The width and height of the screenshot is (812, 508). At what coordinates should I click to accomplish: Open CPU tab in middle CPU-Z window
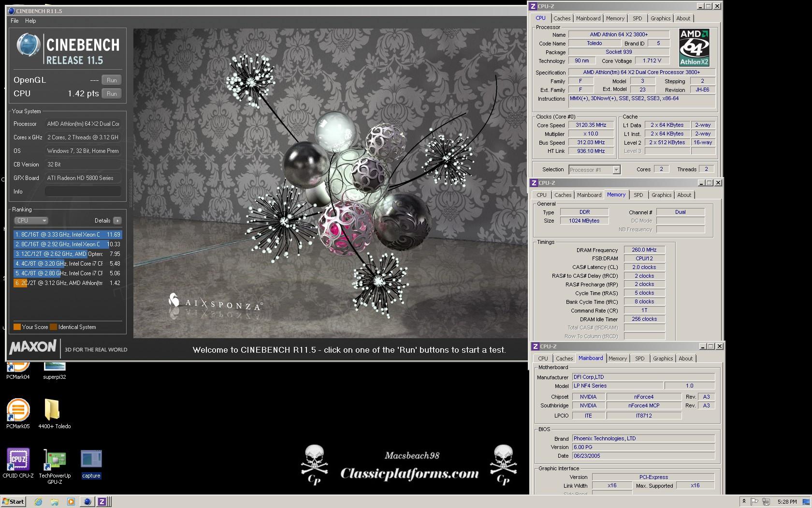click(x=541, y=195)
